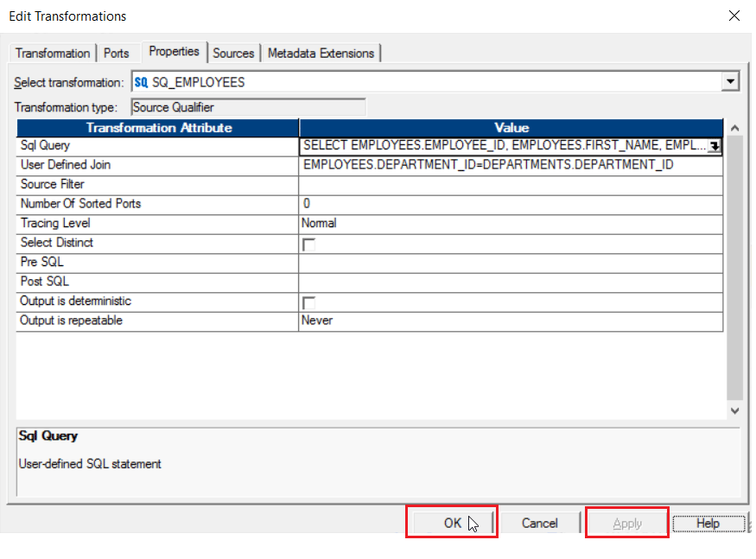Open the Sql Query editor arrow button

pos(714,146)
